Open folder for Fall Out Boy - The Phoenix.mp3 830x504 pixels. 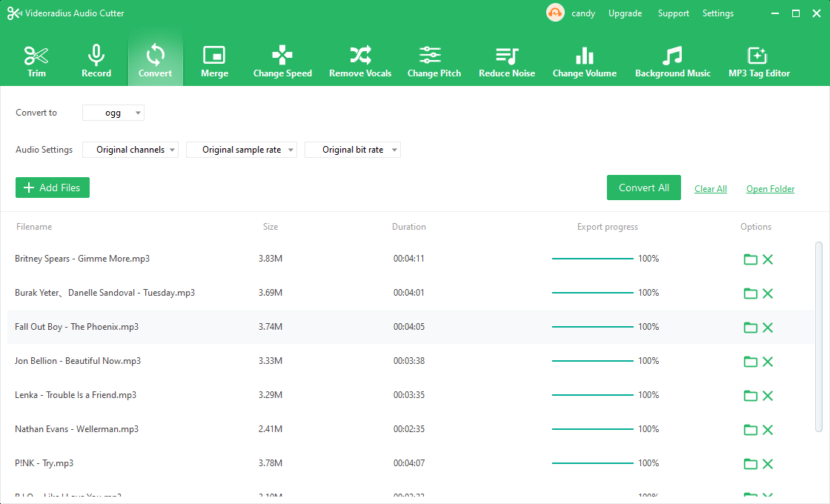point(751,327)
